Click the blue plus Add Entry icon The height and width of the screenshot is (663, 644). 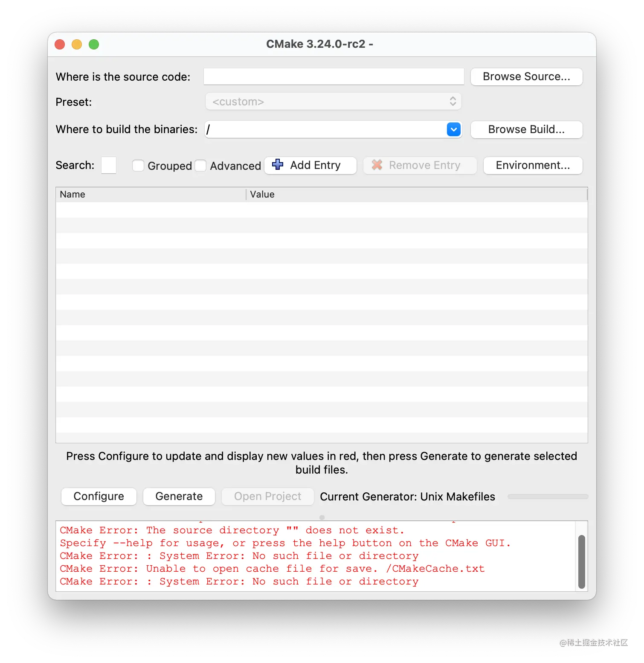pos(278,165)
